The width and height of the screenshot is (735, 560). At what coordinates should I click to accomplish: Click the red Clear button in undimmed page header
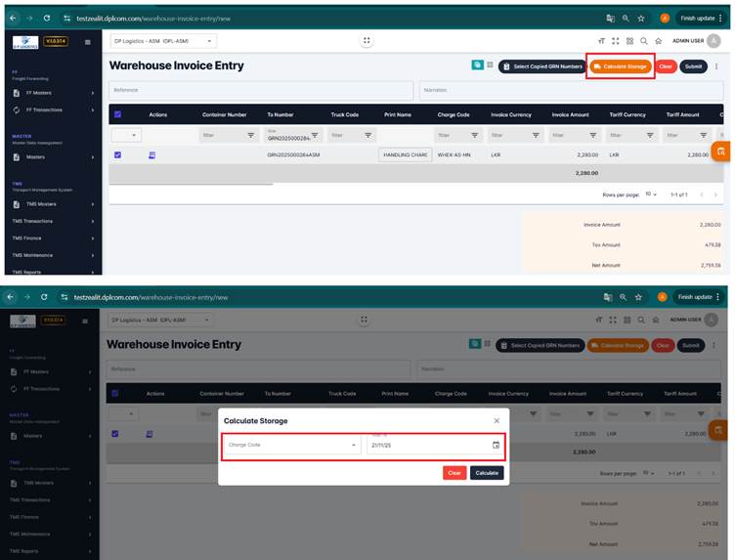click(x=666, y=66)
